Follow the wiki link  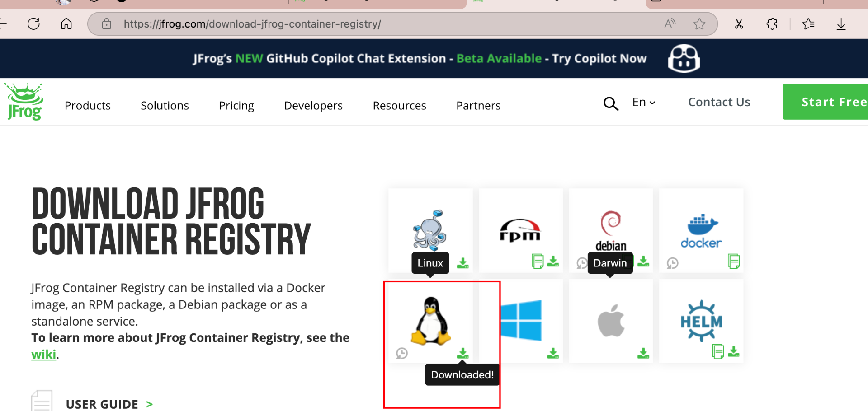click(43, 355)
